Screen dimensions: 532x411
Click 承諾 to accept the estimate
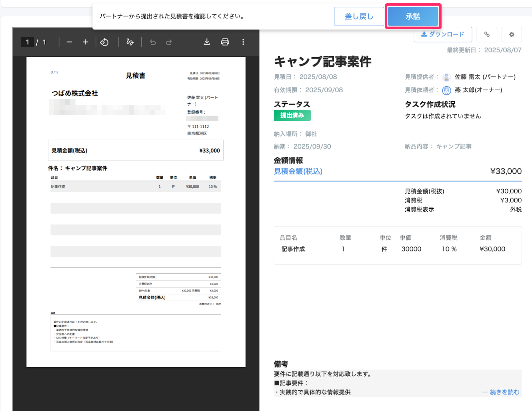tap(413, 16)
